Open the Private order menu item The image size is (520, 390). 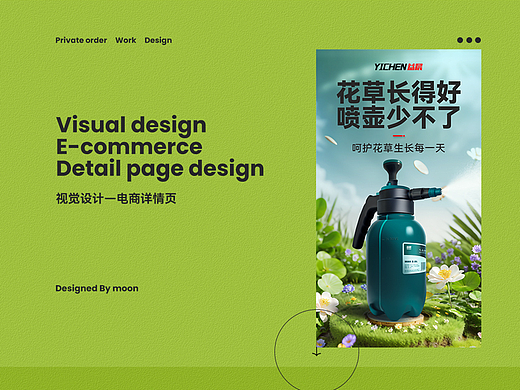pyautogui.click(x=81, y=40)
